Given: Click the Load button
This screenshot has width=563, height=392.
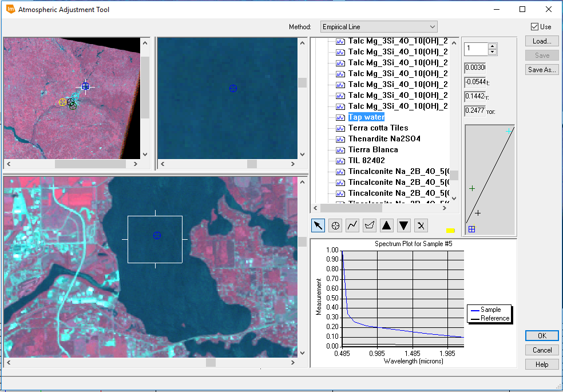Looking at the screenshot, I should [541, 41].
